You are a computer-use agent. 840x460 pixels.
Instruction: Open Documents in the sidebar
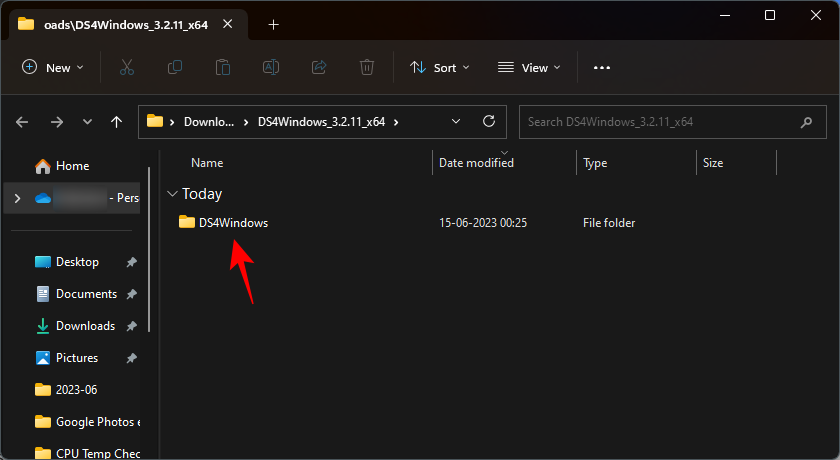coord(76,294)
